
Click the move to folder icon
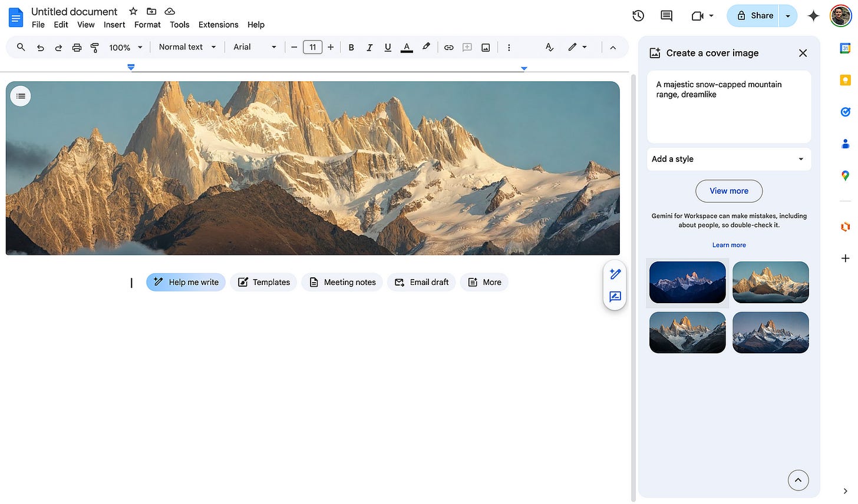(x=151, y=11)
